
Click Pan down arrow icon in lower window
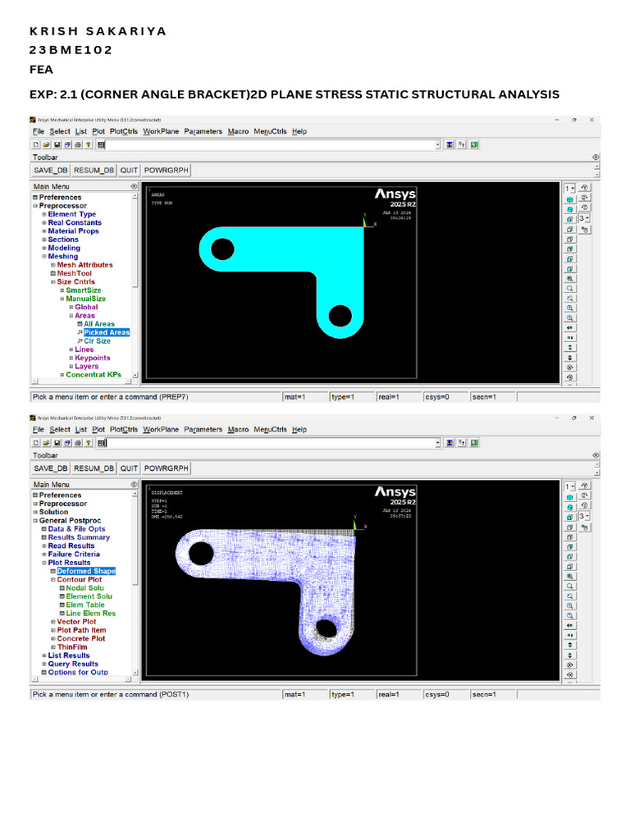(x=570, y=655)
